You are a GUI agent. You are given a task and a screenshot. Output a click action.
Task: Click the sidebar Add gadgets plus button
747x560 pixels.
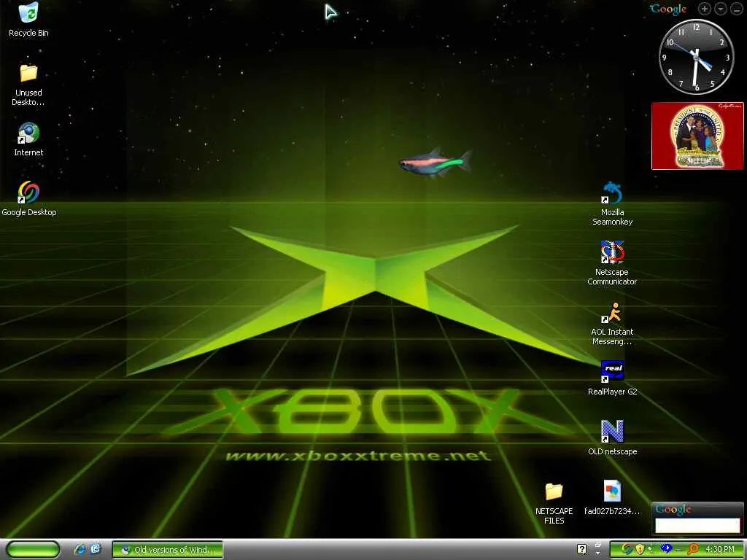pos(704,9)
